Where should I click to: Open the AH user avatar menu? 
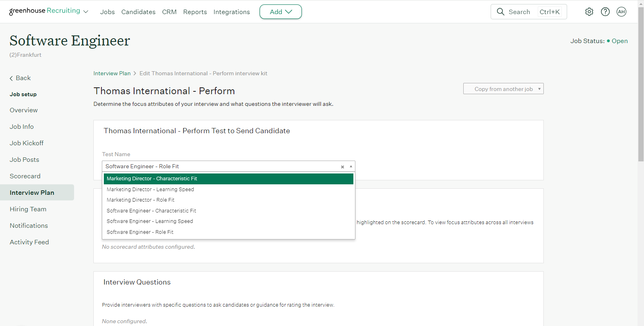[621, 12]
